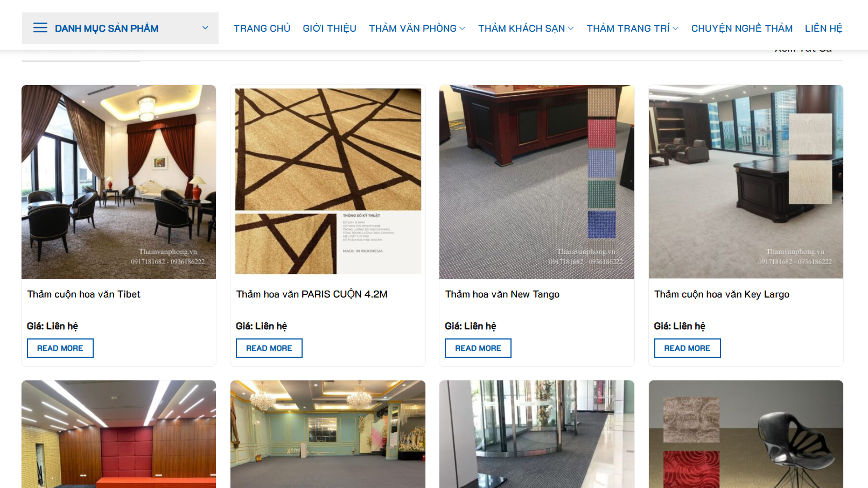Open the black chair carpet thumbnail in second row
This screenshot has height=488, width=868.
point(746,434)
